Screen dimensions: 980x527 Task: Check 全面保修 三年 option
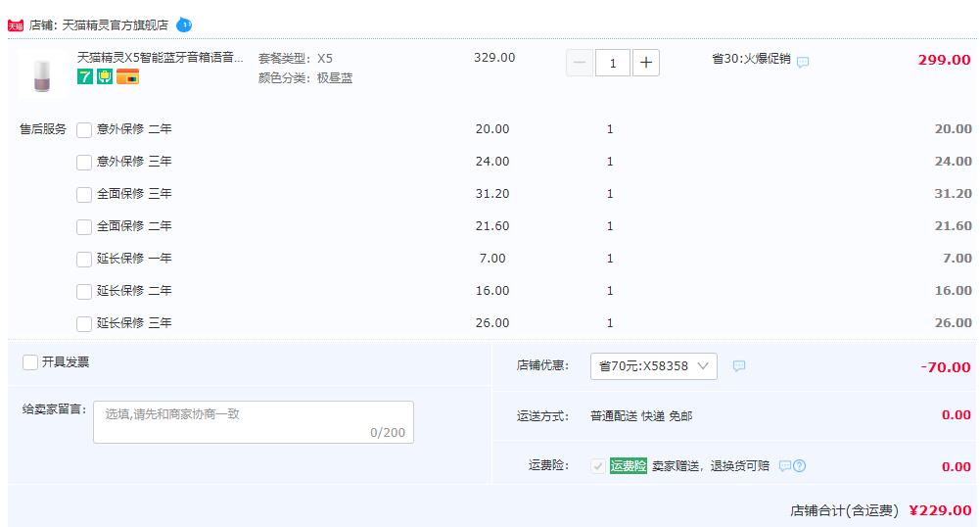pos(84,194)
